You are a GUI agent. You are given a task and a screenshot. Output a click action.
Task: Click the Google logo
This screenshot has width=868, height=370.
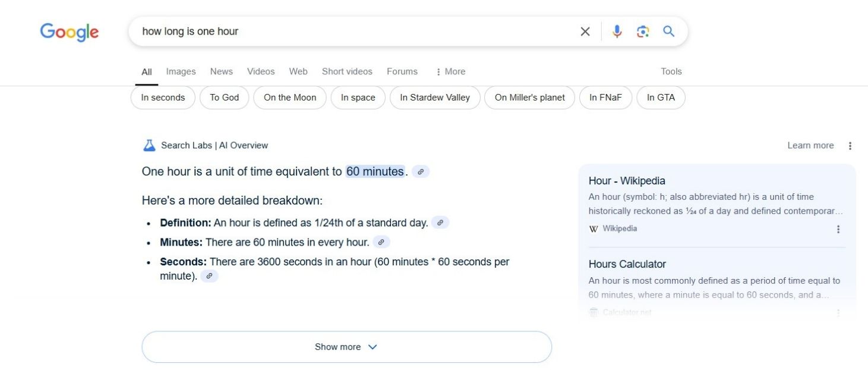[x=70, y=32]
